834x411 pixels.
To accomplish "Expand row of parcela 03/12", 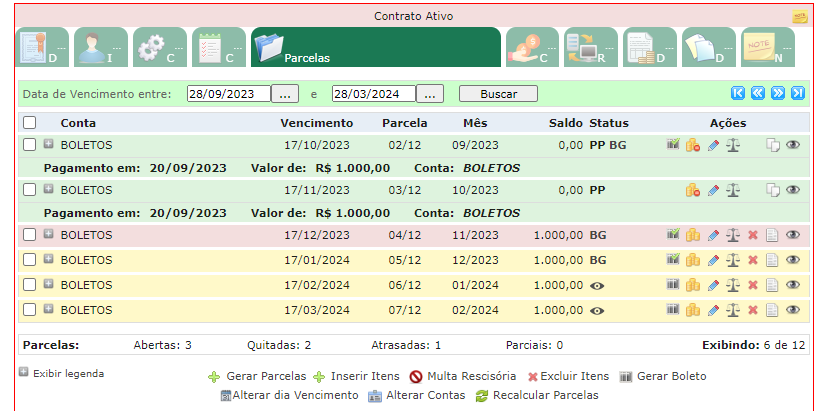I will (x=48, y=189).
